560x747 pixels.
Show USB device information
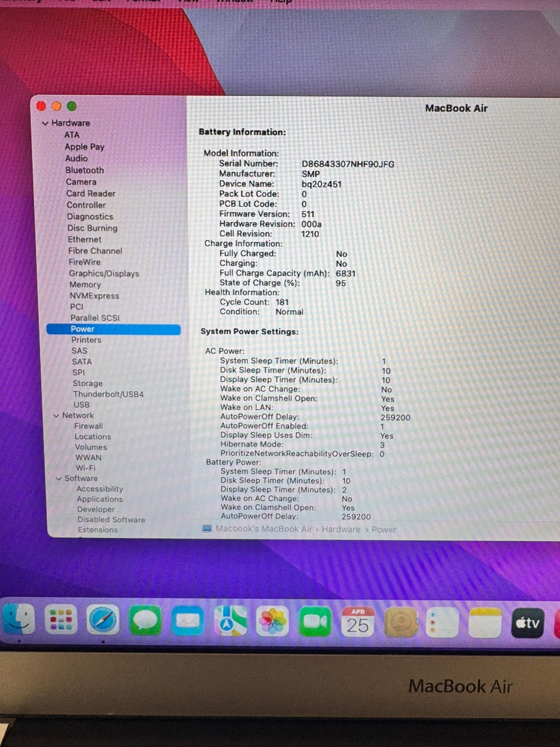pos(82,404)
